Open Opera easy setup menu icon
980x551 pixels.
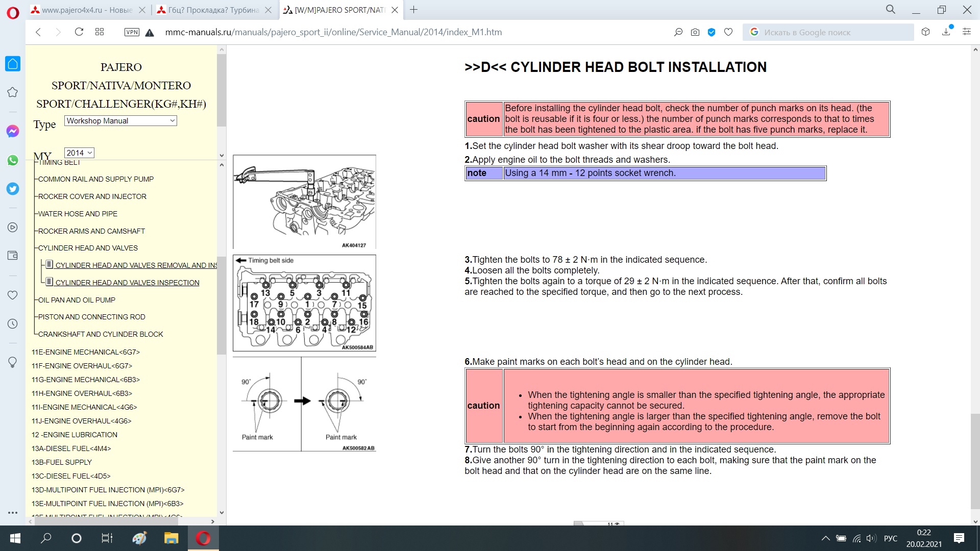[966, 32]
